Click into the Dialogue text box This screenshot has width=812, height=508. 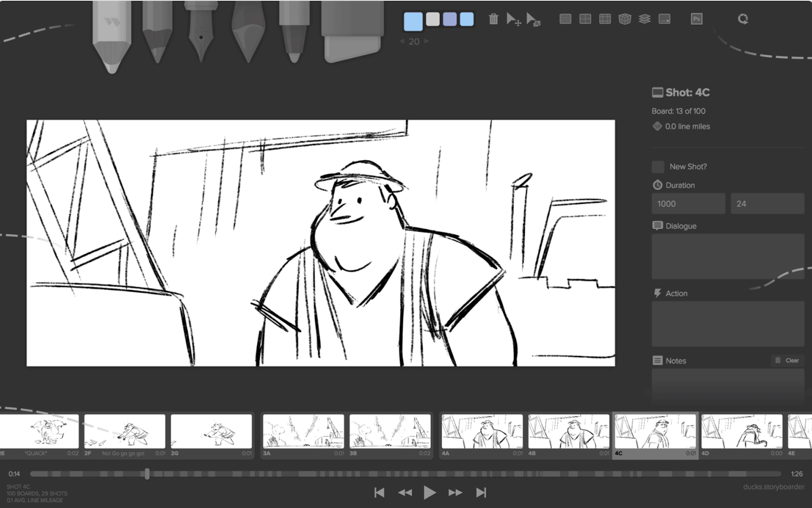click(x=728, y=257)
